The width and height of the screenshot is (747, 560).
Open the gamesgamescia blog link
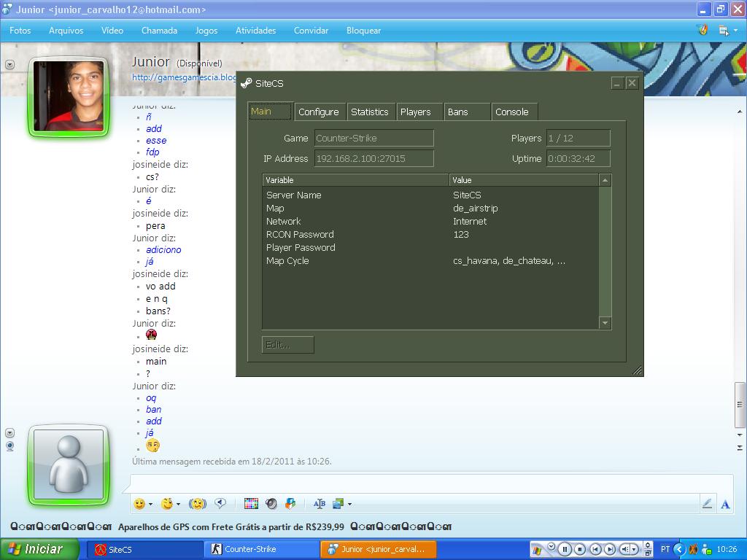(x=184, y=77)
